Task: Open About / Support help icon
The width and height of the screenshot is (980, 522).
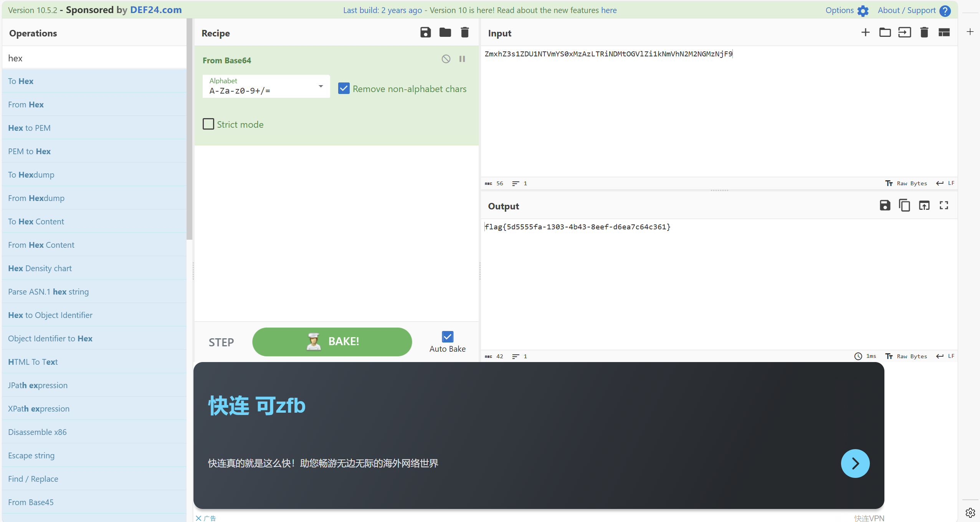Action: pyautogui.click(x=945, y=11)
